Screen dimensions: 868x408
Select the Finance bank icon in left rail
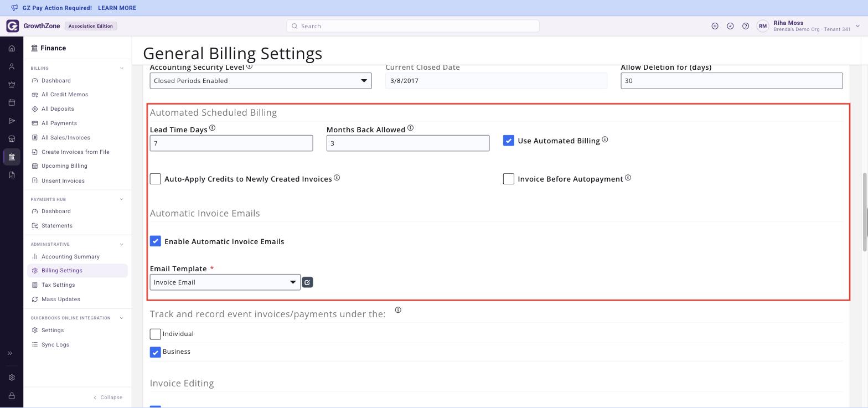click(12, 157)
